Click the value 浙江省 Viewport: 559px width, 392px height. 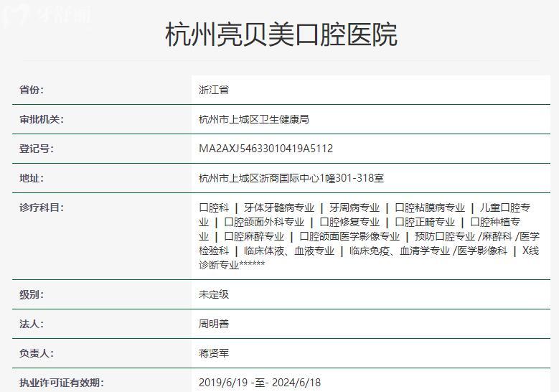coord(214,90)
